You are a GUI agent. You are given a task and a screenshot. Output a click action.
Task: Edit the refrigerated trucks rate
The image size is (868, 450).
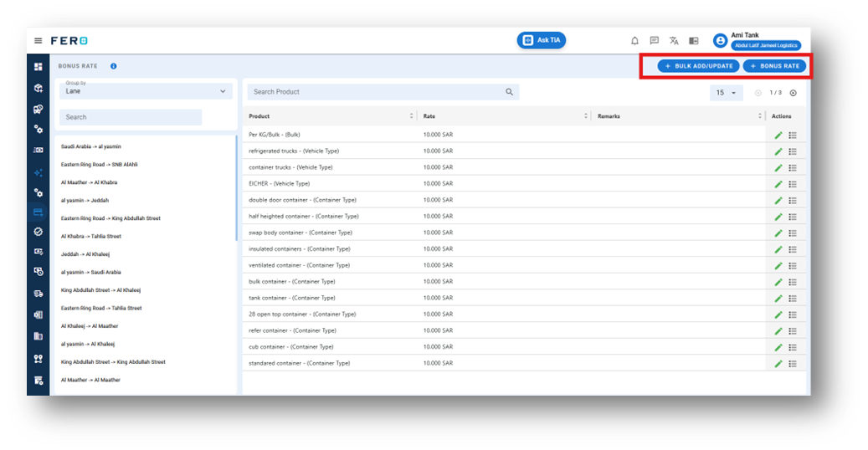tap(778, 151)
